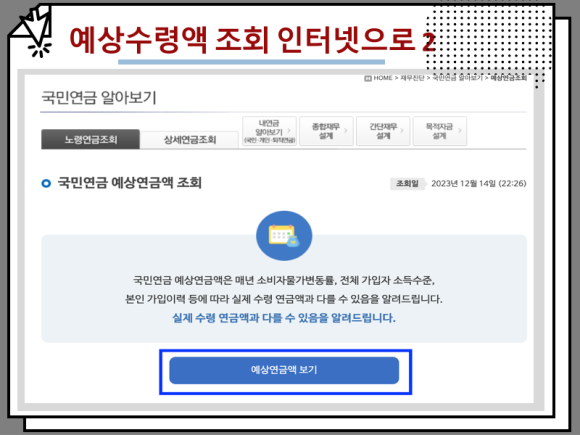The height and width of the screenshot is (435, 580).
Task: Click the home icon in the breadcrumb
Action: pos(368,78)
